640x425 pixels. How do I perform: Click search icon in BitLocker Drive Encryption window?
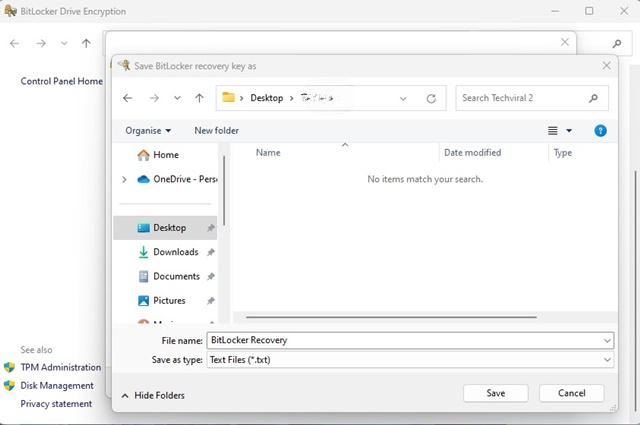coord(617,43)
